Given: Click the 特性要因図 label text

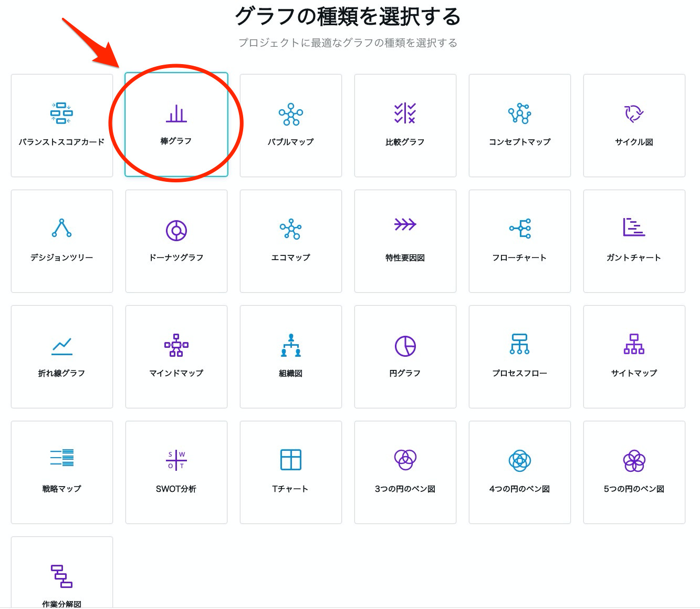Looking at the screenshot, I should [405, 257].
